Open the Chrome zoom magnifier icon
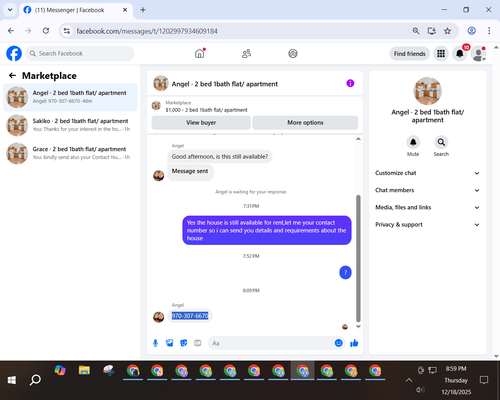Viewport: 500px width, 400px height. [416, 31]
